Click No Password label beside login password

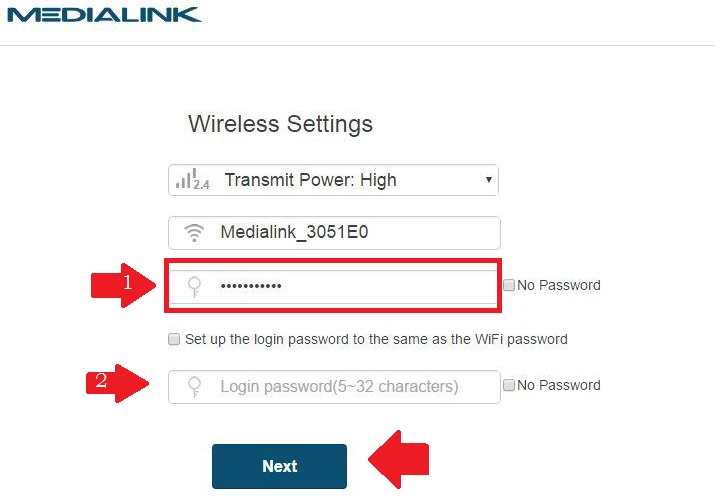(x=558, y=385)
